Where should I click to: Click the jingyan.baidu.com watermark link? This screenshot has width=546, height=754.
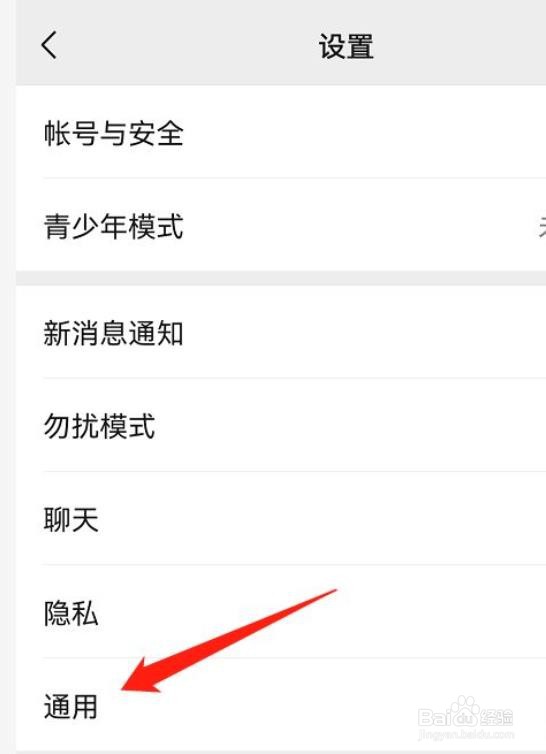(466, 734)
